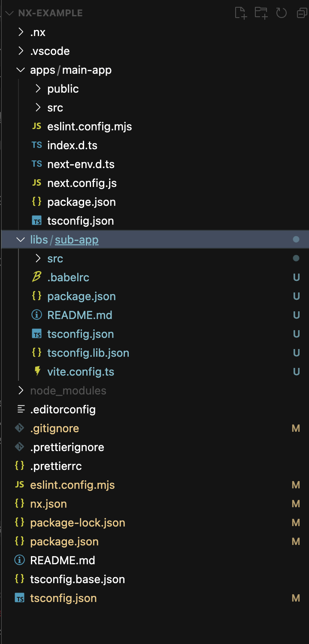Collapse the apps/main-app folder chevron
Screen dimensions: 309x644
click(21, 70)
